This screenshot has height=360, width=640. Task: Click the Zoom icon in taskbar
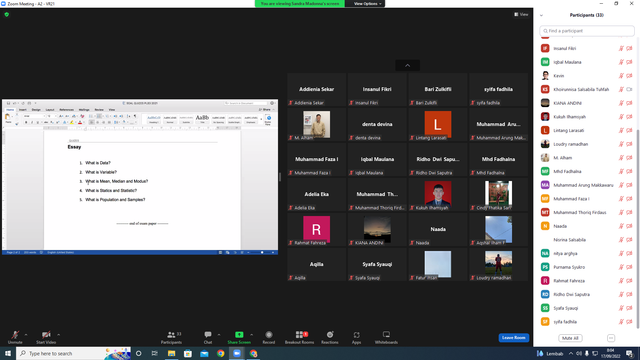237,353
